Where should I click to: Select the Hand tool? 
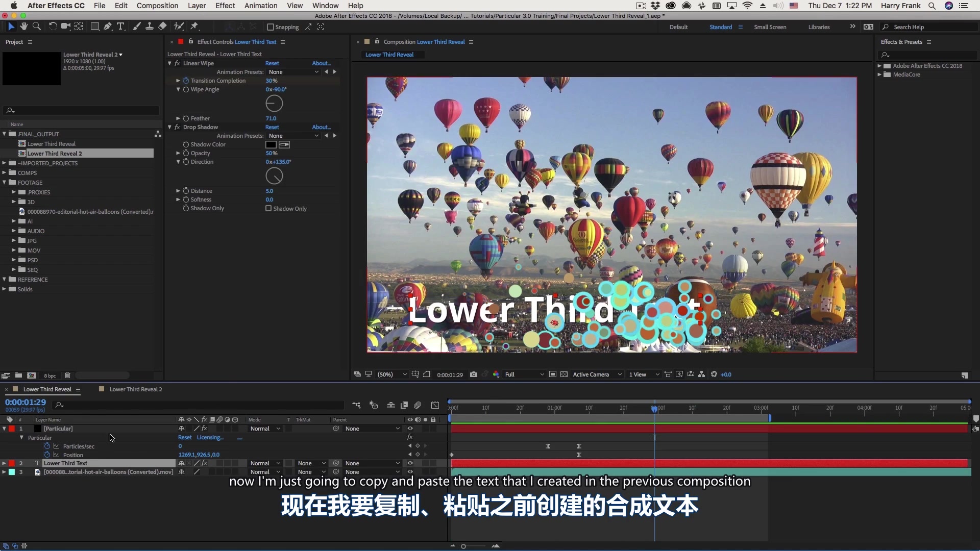pos(23,26)
